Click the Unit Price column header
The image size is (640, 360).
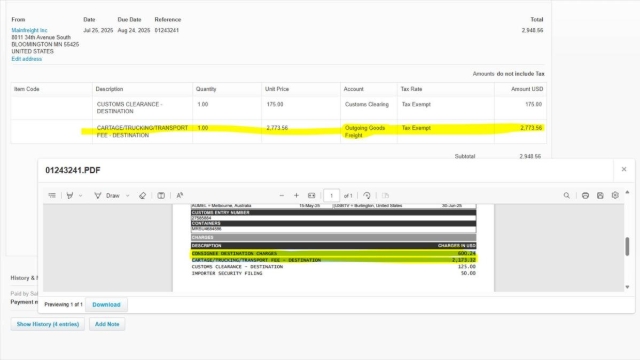(277, 89)
